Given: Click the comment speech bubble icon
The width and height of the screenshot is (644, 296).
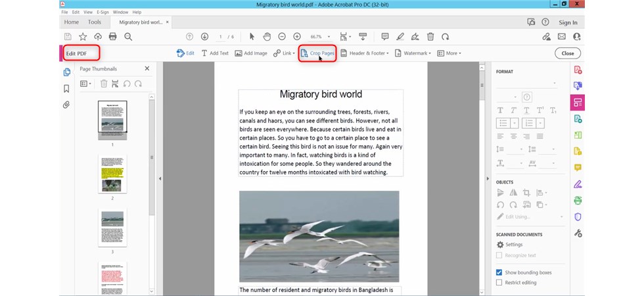Looking at the screenshot, I should pos(385,37).
